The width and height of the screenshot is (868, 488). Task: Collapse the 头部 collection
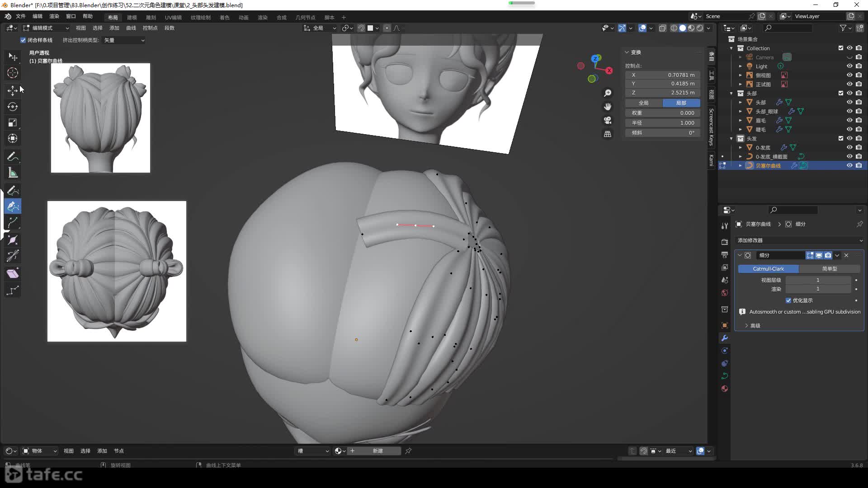[x=731, y=94]
